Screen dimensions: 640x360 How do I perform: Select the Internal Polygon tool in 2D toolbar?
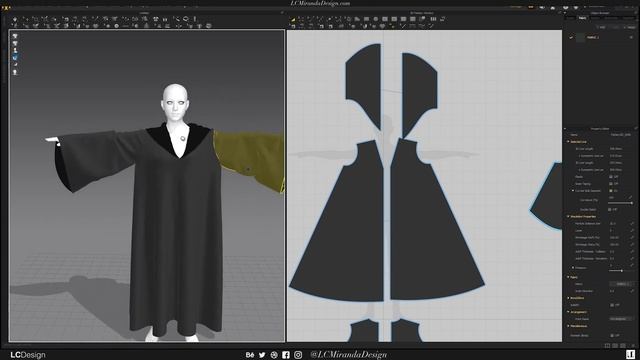pos(385,19)
